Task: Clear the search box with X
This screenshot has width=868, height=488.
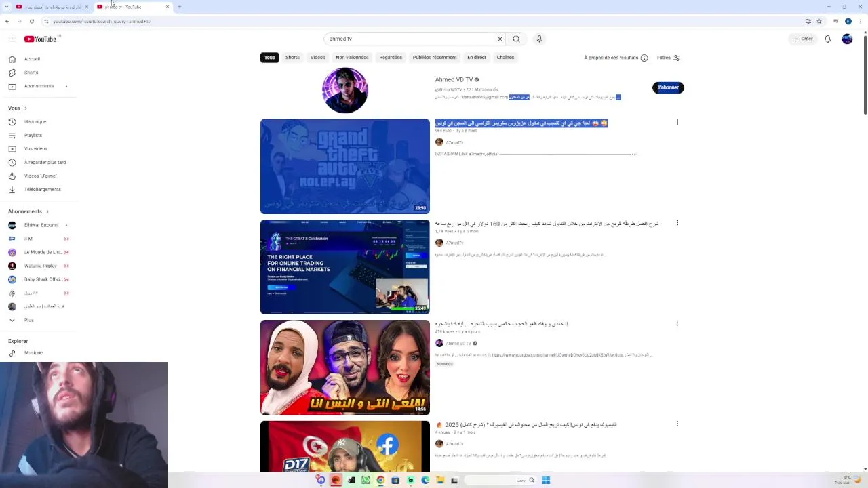Action: tap(500, 39)
